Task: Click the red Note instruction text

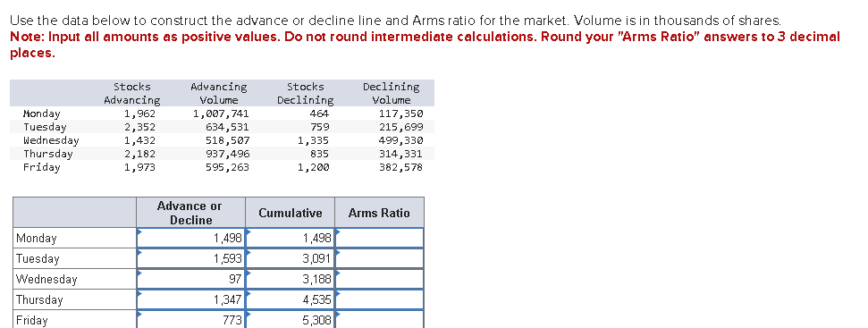Action: tap(425, 45)
